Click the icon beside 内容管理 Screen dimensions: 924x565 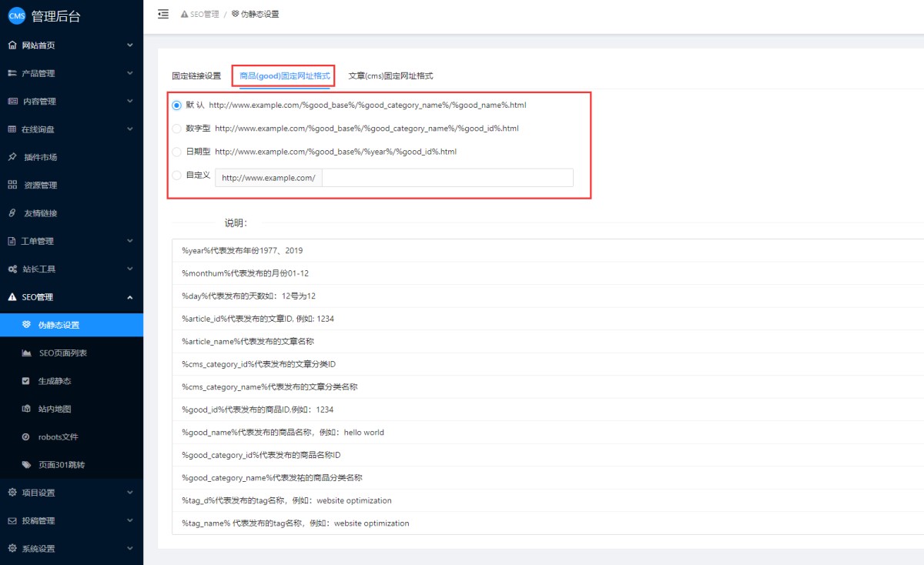(x=12, y=101)
